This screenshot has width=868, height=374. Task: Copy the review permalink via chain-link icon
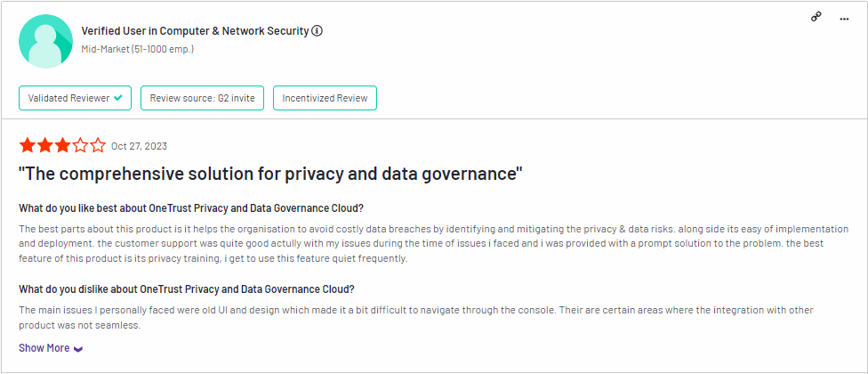pos(816,17)
